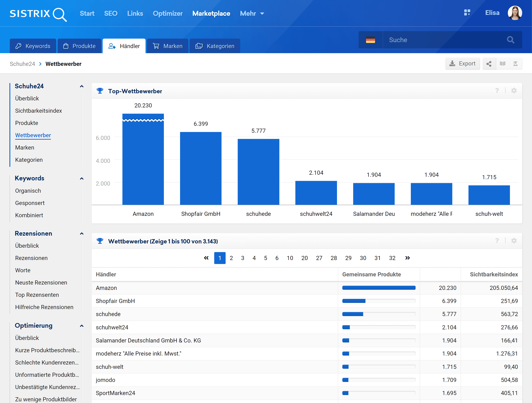Collapse the Keywords sidebar section
This screenshot has width=532, height=403.
(x=81, y=178)
